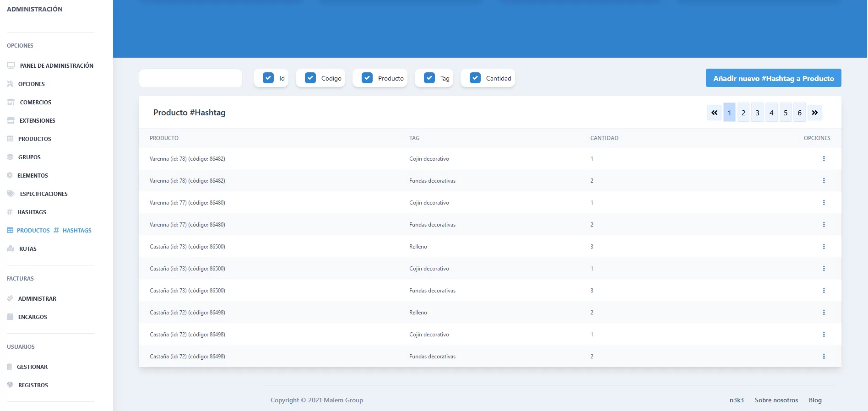This screenshot has width=868, height=411.
Task: Open Blog footer link
Action: (x=815, y=400)
